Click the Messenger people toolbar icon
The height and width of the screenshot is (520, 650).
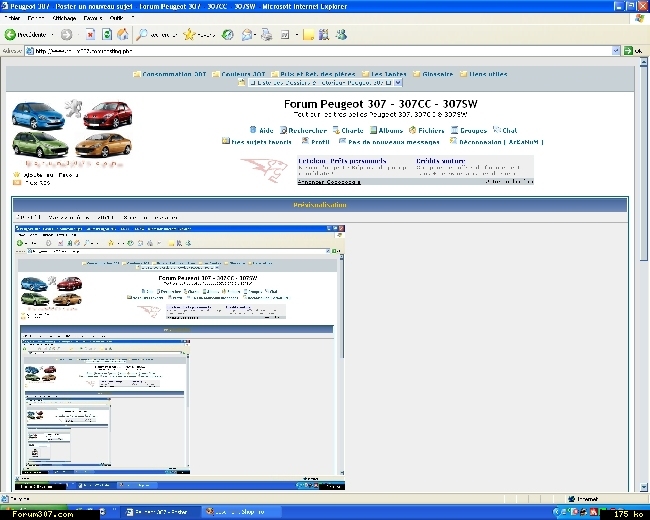(x=341, y=35)
